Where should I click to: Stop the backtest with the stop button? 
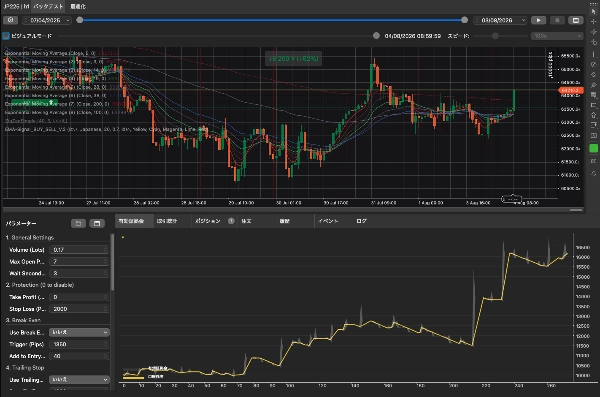tap(557, 20)
